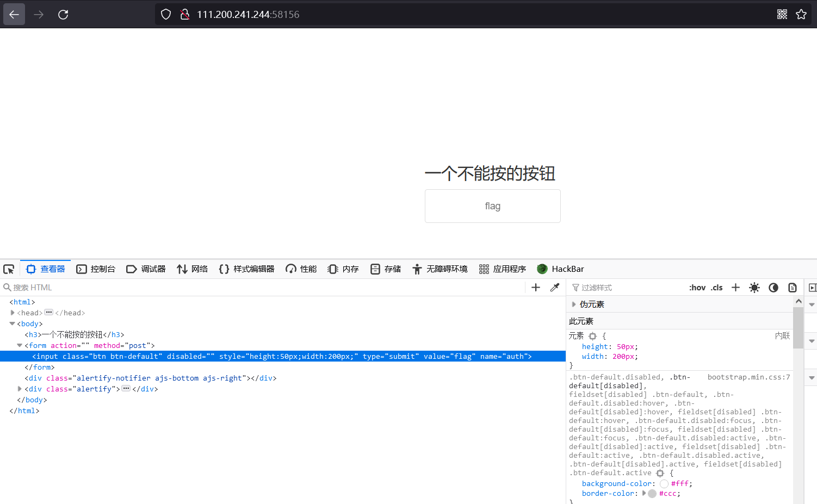
Task: Open the 应用程序 tab
Action: pyautogui.click(x=503, y=269)
